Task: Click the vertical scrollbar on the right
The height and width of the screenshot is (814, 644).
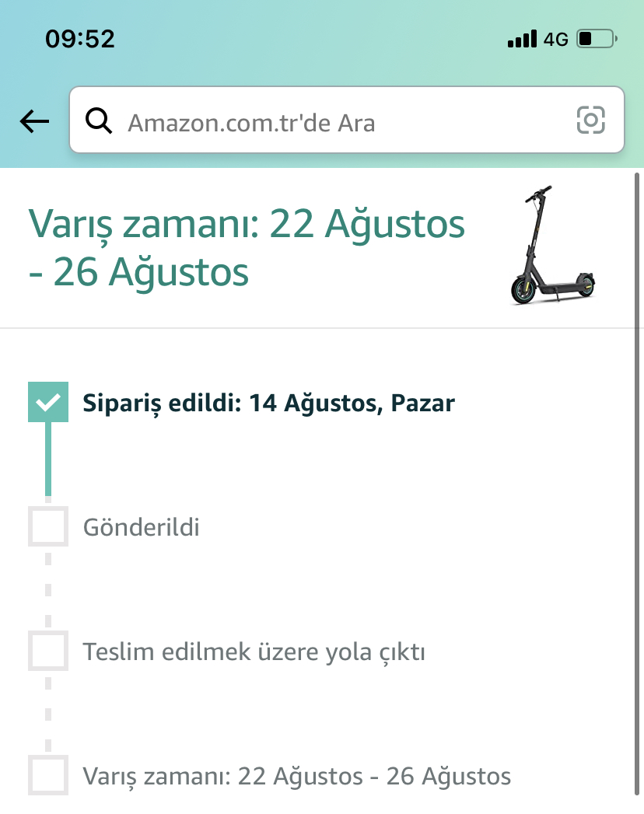Action: pos(639,466)
